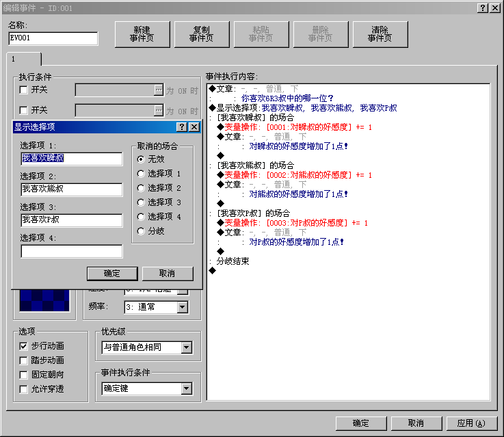
Task: Switch to event page tab 1
Action: [x=24, y=59]
